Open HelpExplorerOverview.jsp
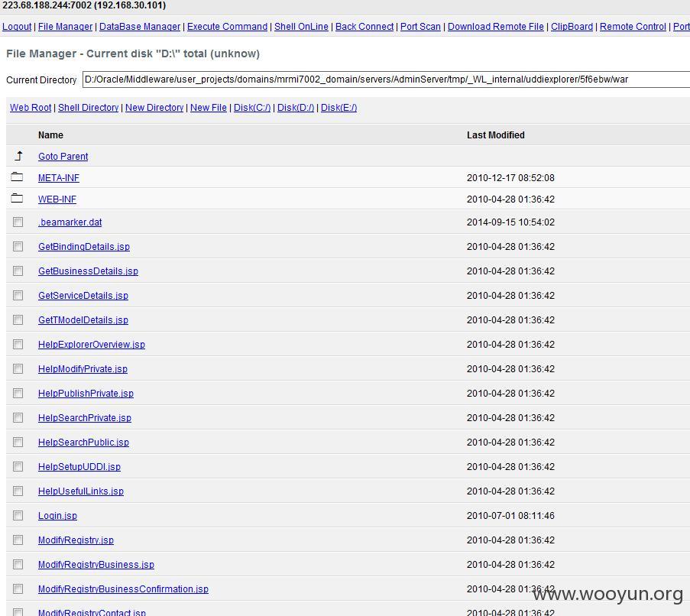Image resolution: width=690 pixels, height=616 pixels. 91,344
